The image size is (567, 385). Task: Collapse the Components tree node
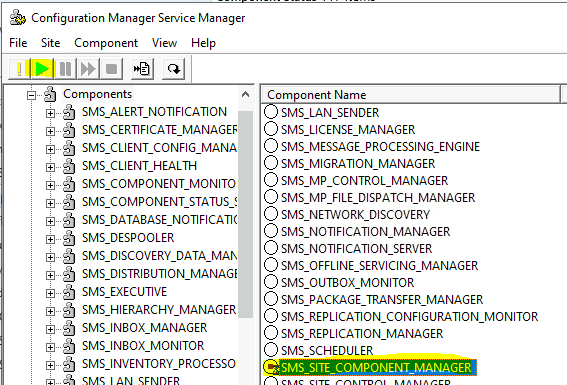[x=31, y=95]
